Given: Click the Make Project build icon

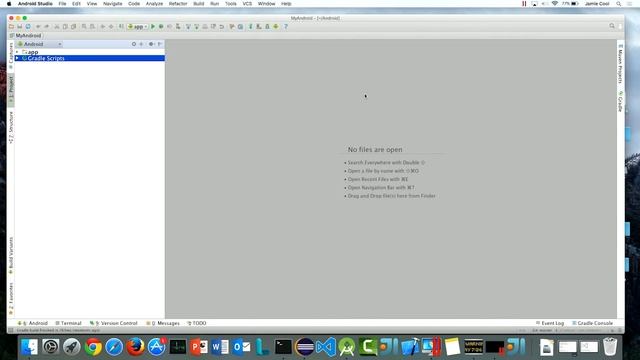Looking at the screenshot, I should click(121, 27).
